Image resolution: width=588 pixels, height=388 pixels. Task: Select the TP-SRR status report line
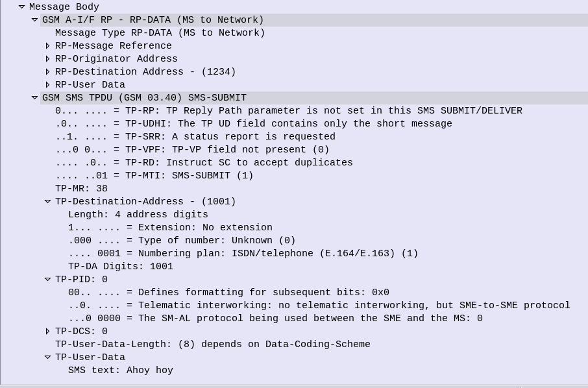pos(195,136)
